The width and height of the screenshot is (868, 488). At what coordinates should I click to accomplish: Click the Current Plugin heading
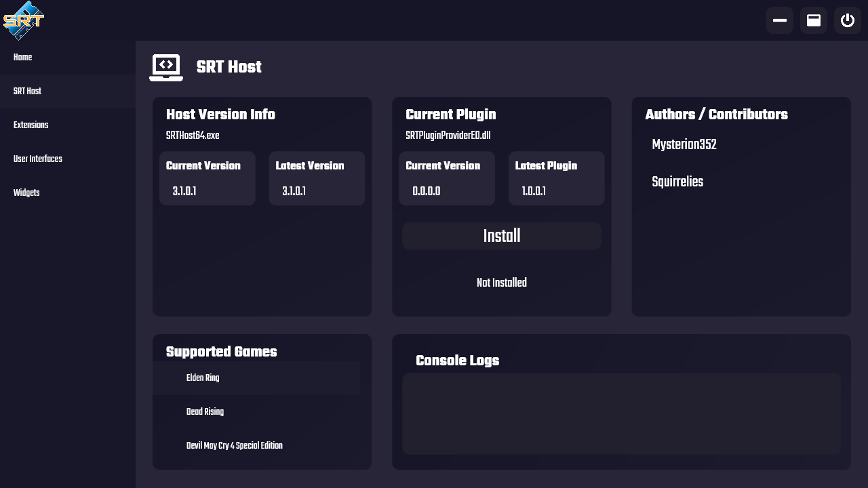[x=451, y=115]
